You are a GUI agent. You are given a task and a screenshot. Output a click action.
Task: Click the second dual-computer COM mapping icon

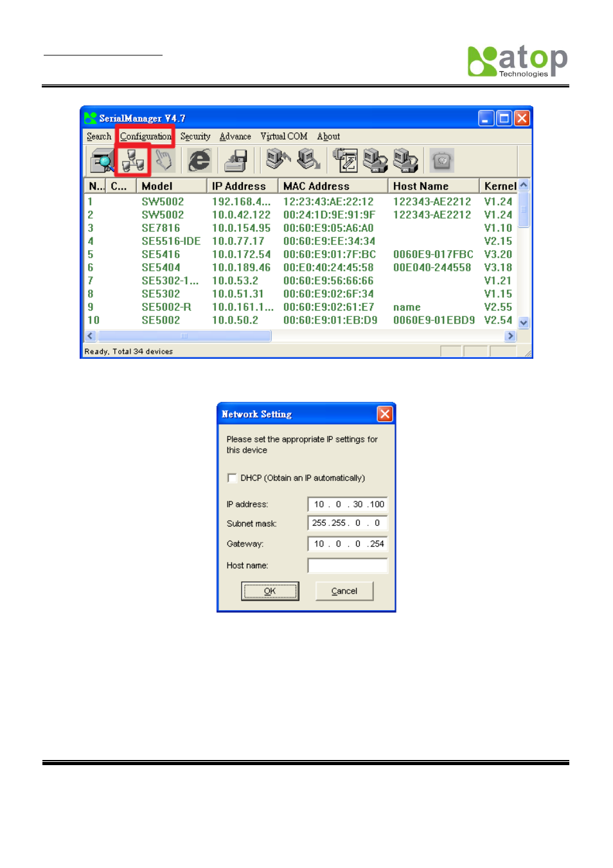pyautogui.click(x=405, y=160)
